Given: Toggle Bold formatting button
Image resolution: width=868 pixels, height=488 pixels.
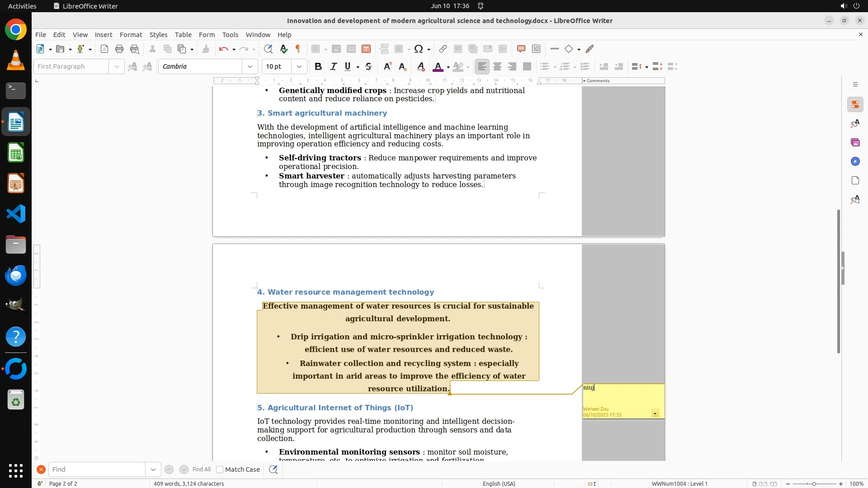Looking at the screenshot, I should (x=318, y=67).
